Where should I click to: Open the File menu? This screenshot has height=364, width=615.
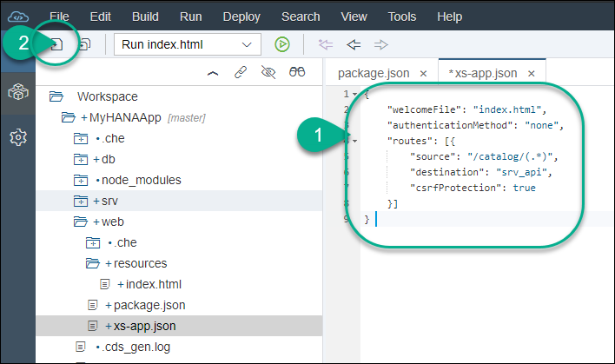[x=59, y=17]
